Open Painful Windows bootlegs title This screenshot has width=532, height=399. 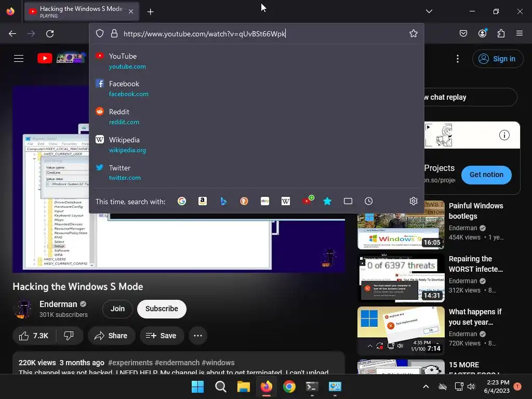(476, 211)
